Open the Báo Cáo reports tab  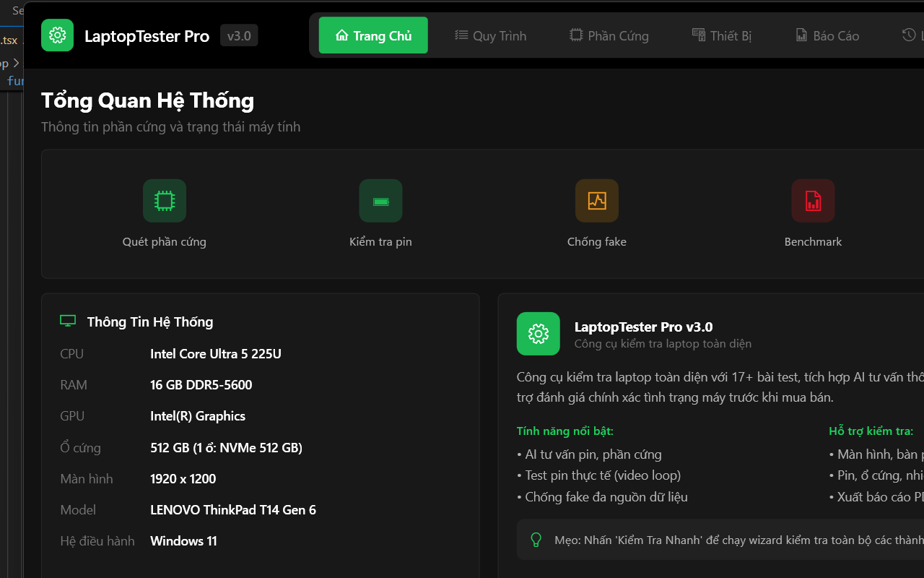827,35
